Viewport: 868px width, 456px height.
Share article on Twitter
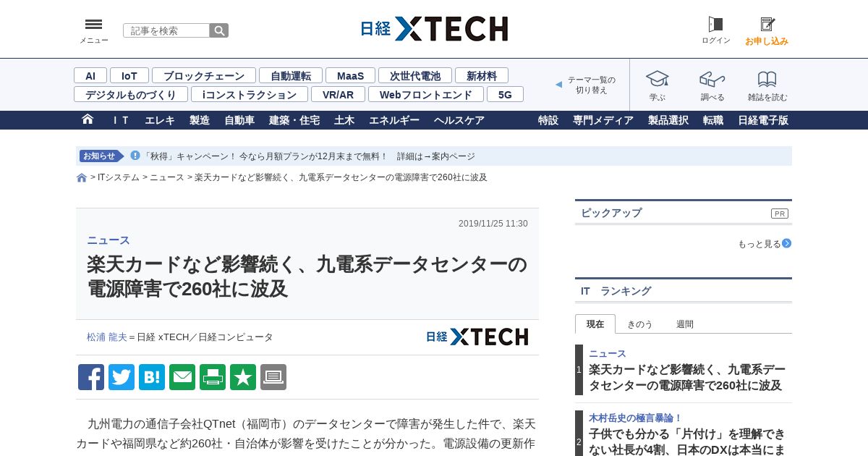122,377
